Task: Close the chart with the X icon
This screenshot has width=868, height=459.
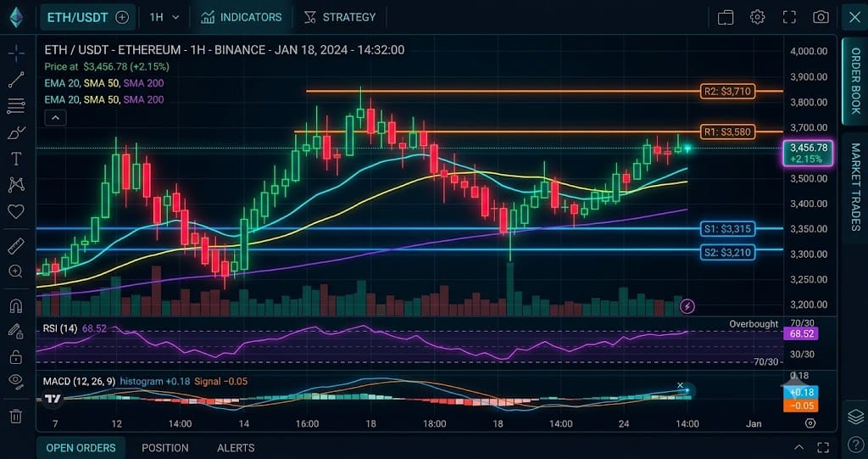Action: (854, 17)
